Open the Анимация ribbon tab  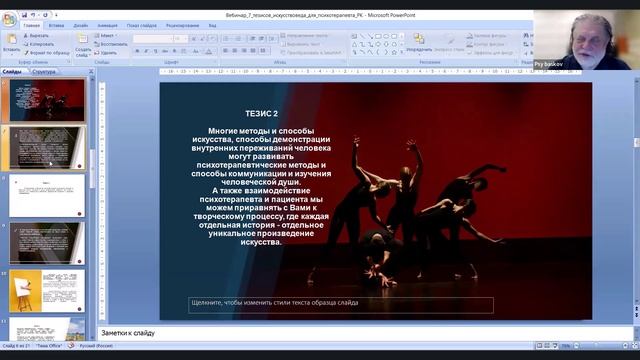pyautogui.click(x=107, y=25)
